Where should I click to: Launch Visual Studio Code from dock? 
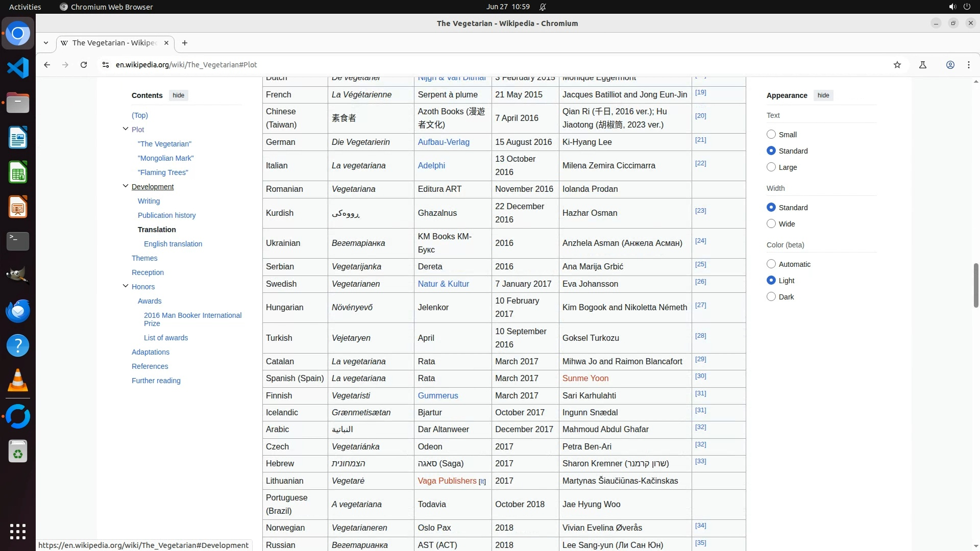(18, 68)
